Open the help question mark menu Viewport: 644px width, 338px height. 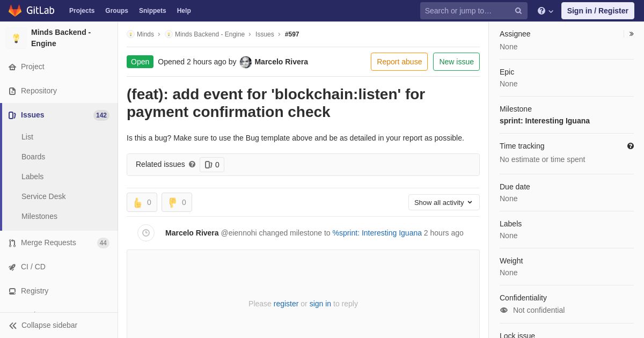point(545,11)
